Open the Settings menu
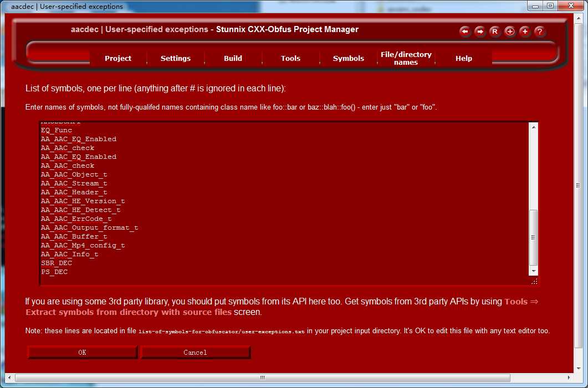This screenshot has width=588, height=388. pyautogui.click(x=176, y=59)
